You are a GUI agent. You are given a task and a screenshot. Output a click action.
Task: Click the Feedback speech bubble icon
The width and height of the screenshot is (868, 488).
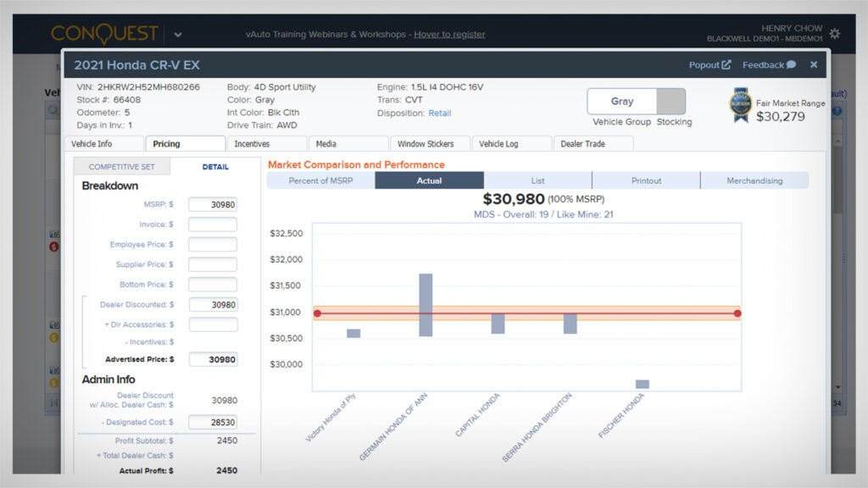point(791,64)
